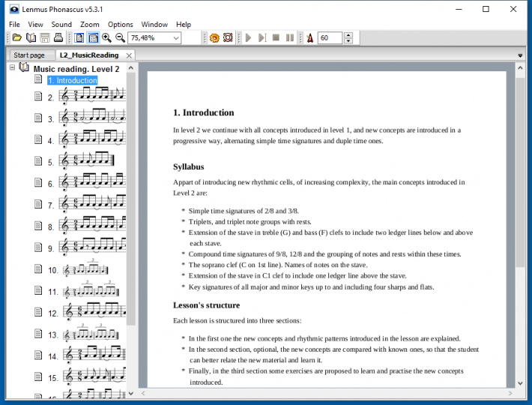Close the L2_MusicReading tab
532x405 pixels.
(129, 55)
